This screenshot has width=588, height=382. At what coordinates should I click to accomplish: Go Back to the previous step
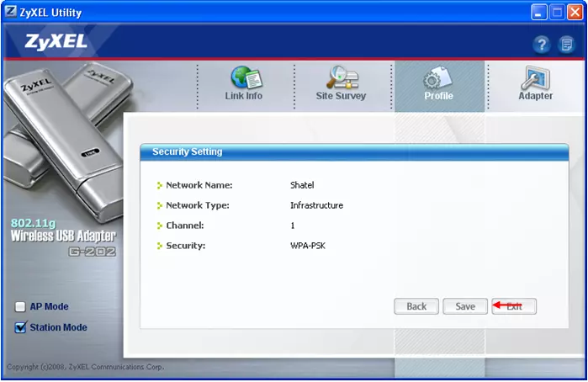[416, 306]
